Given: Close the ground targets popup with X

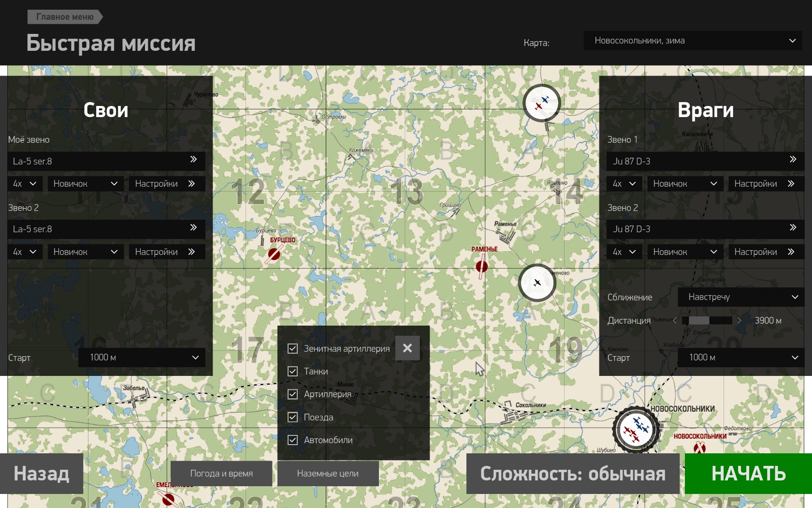Looking at the screenshot, I should tap(407, 348).
